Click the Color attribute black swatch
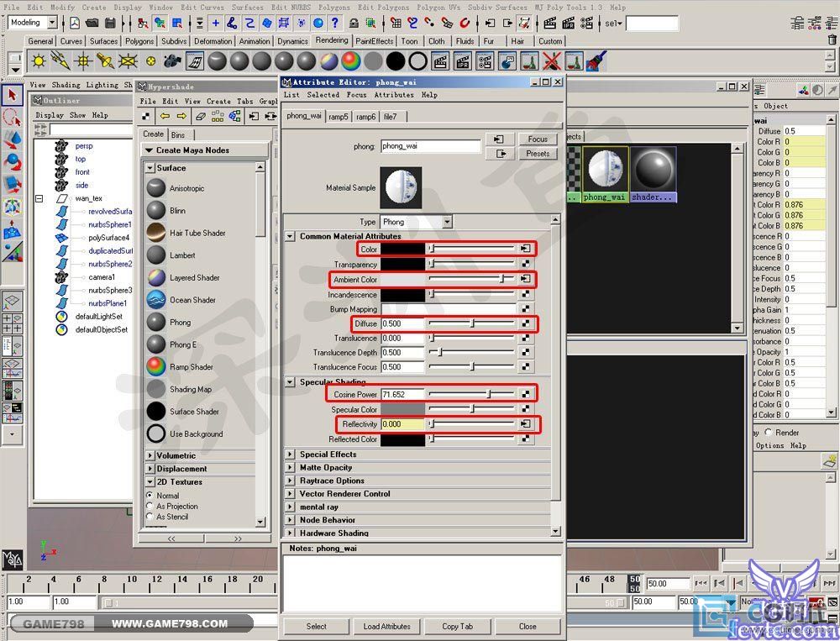 403,249
